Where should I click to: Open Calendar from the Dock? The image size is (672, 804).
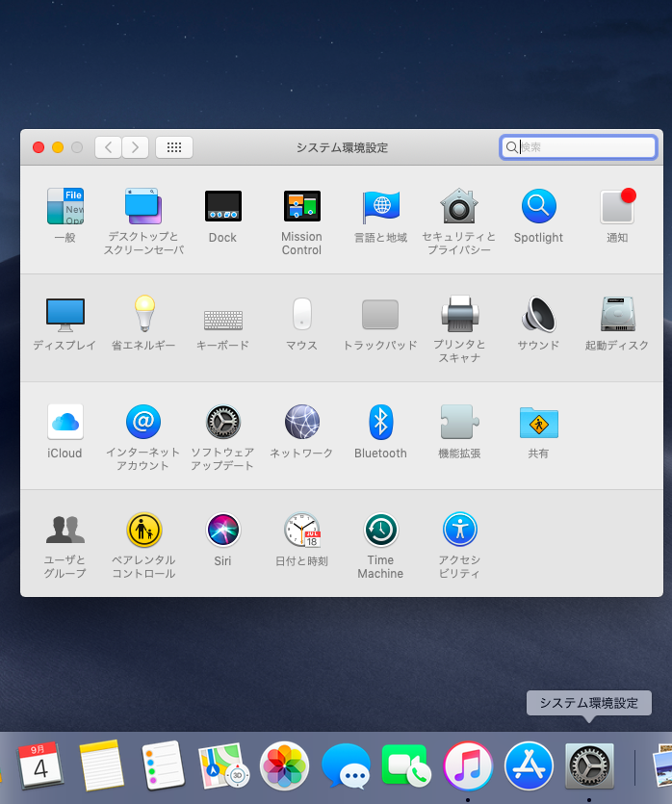click(x=40, y=765)
